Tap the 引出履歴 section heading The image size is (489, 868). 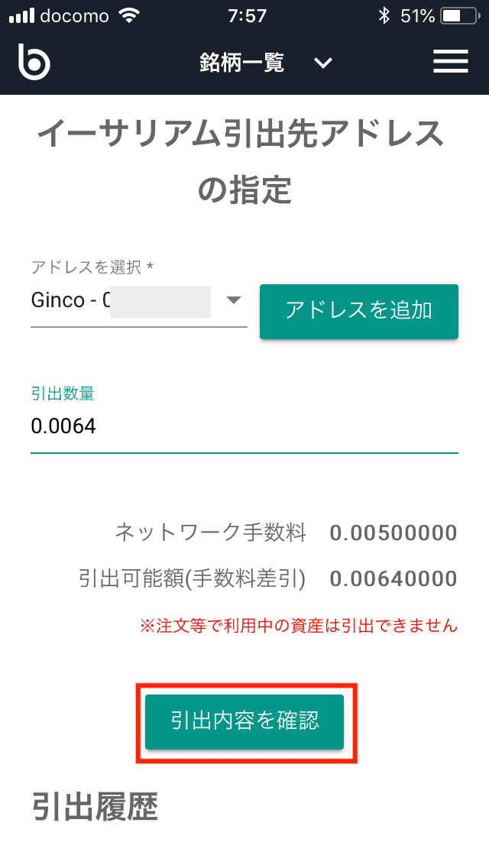click(96, 806)
